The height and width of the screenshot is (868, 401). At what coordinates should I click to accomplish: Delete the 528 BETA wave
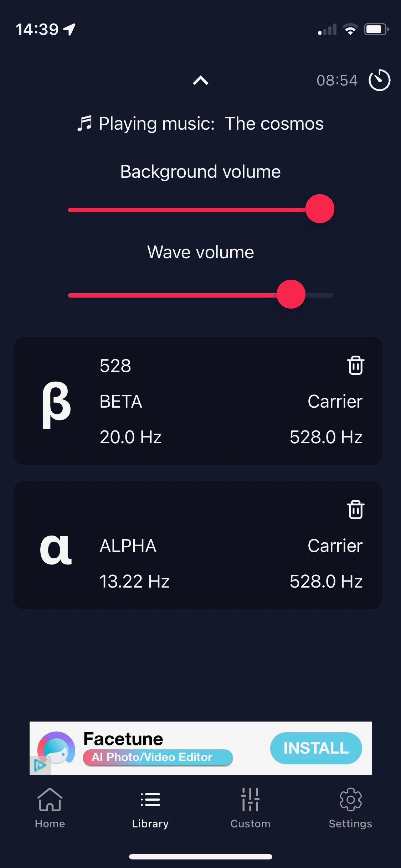[355, 365]
